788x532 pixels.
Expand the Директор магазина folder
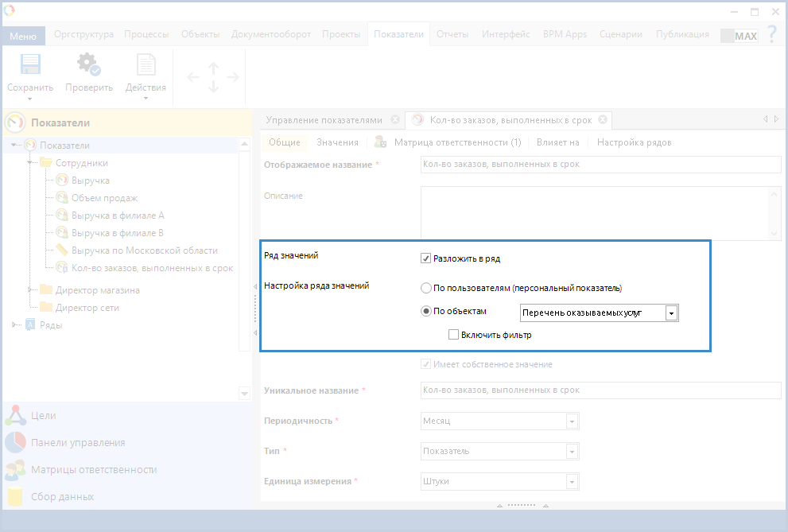(30, 290)
